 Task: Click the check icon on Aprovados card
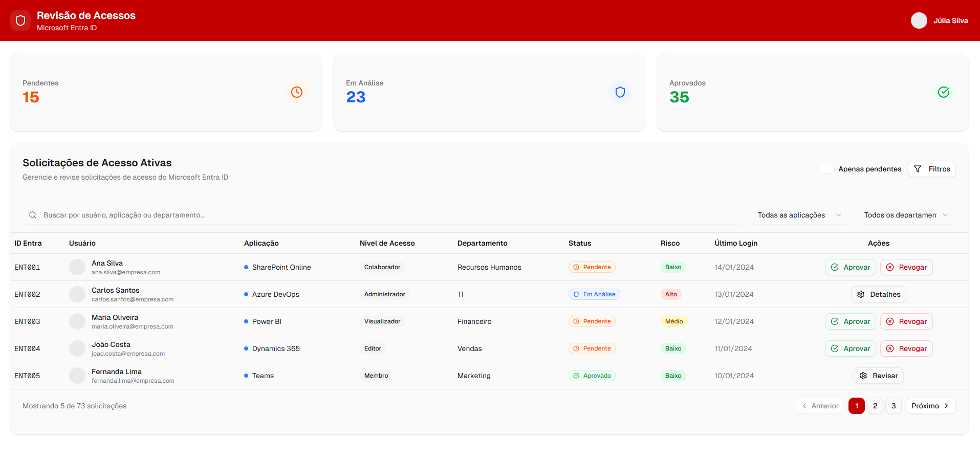coord(943,92)
